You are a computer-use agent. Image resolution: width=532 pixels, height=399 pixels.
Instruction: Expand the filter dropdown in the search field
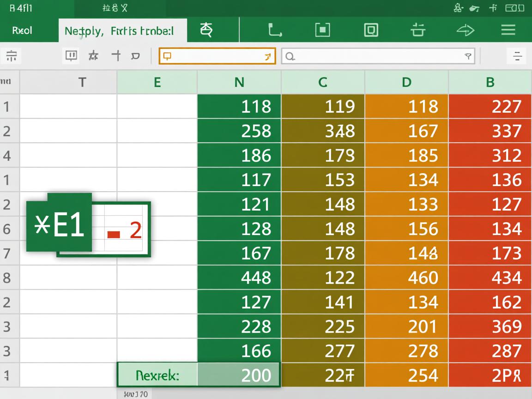point(468,56)
